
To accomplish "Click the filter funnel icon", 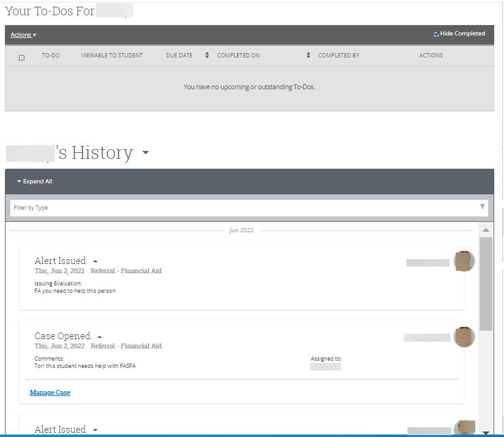I will point(483,207).
